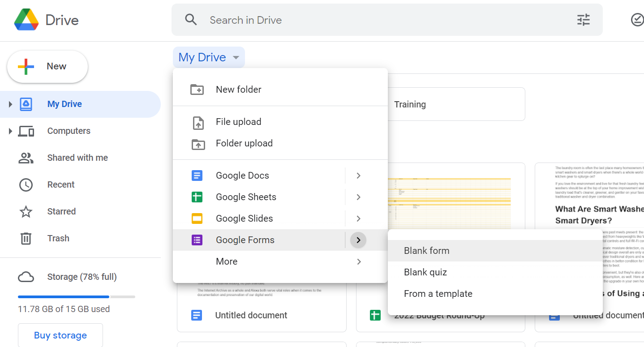
Task: Choose Blank form from the submenu
Action: pos(426,250)
